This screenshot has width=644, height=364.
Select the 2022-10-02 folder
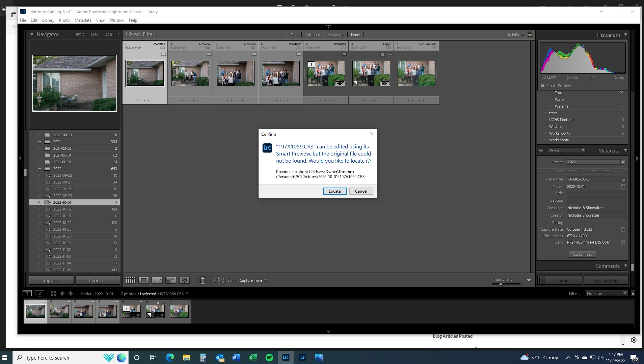tap(74, 209)
